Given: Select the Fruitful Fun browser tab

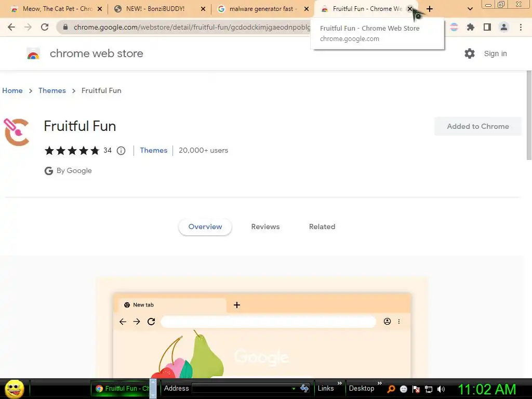Looking at the screenshot, I should 366,9.
